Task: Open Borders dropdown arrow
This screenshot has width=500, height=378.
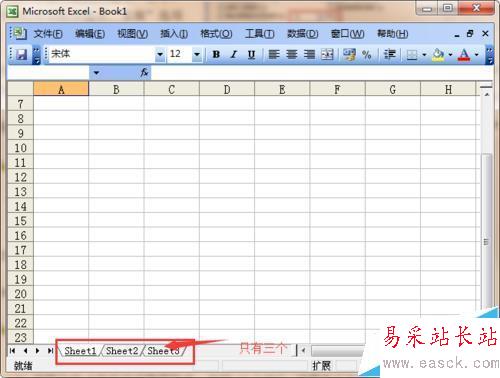Action: pyautogui.click(x=424, y=54)
